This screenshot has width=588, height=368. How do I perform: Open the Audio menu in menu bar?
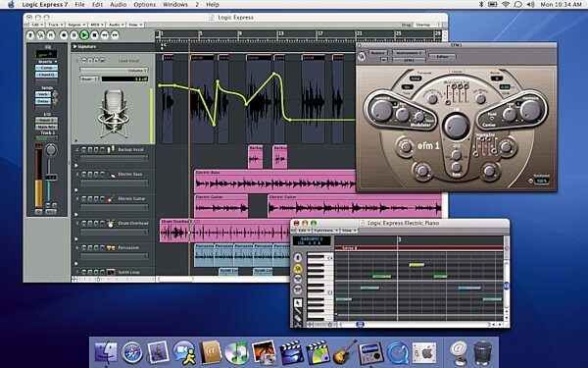pyautogui.click(x=119, y=5)
